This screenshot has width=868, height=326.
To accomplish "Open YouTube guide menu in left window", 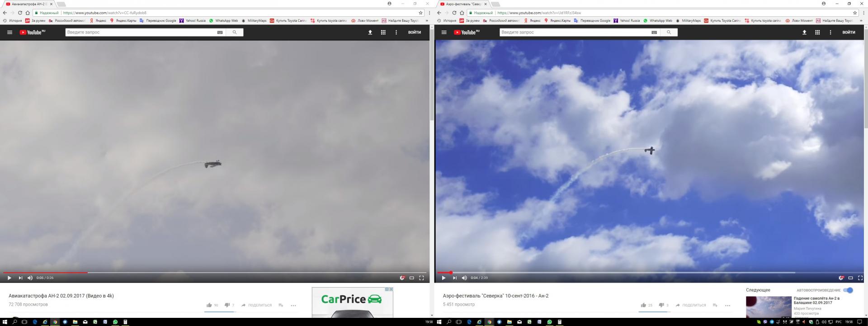I will pyautogui.click(x=9, y=33).
